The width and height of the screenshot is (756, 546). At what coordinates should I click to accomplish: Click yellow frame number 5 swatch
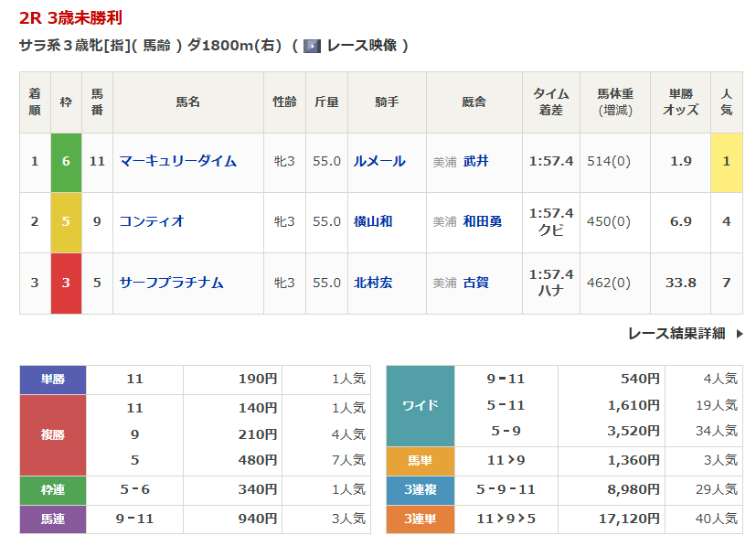[x=66, y=222]
